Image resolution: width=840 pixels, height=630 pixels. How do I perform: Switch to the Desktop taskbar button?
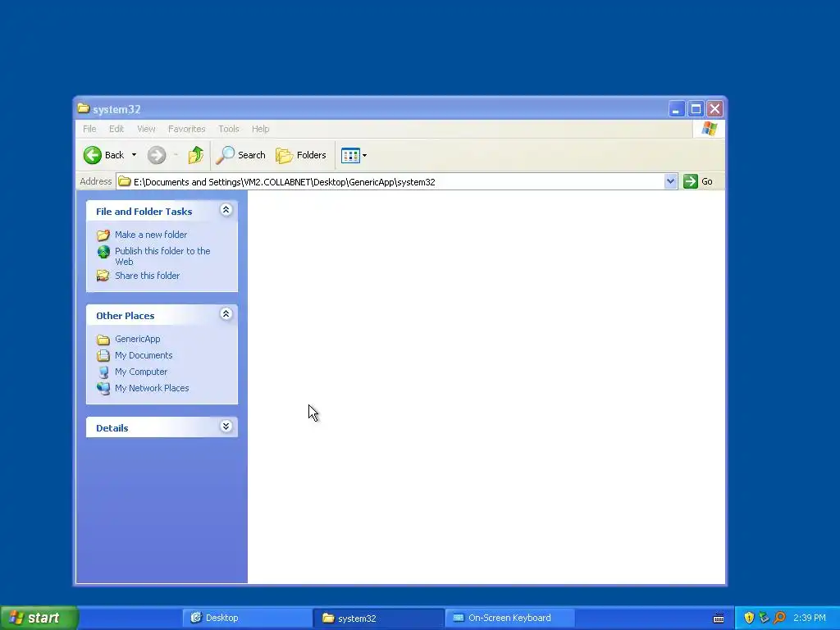pos(248,618)
